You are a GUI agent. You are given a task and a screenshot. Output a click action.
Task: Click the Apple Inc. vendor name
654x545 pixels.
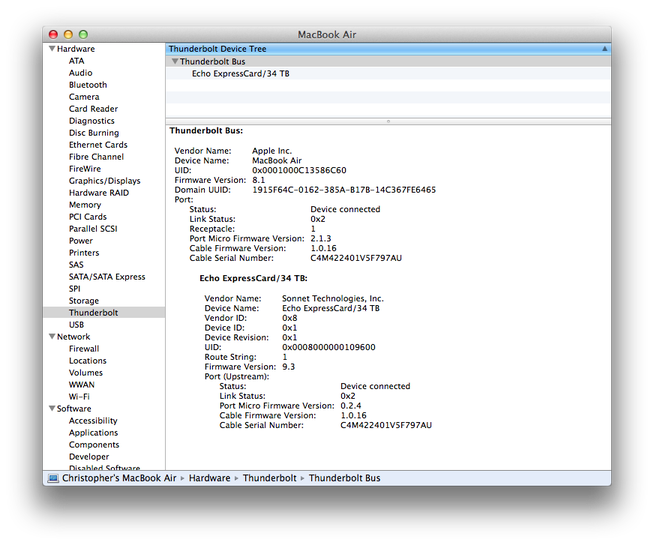[x=272, y=151]
